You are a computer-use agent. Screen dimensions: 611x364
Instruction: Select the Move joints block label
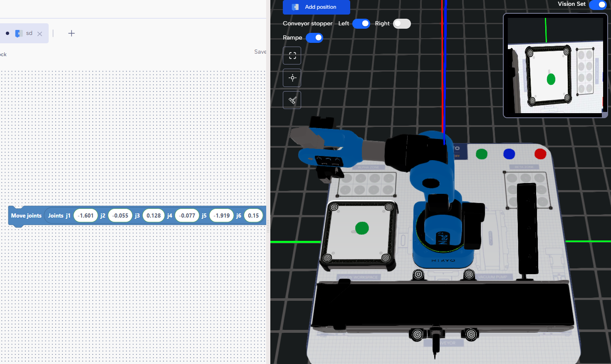[26, 215]
